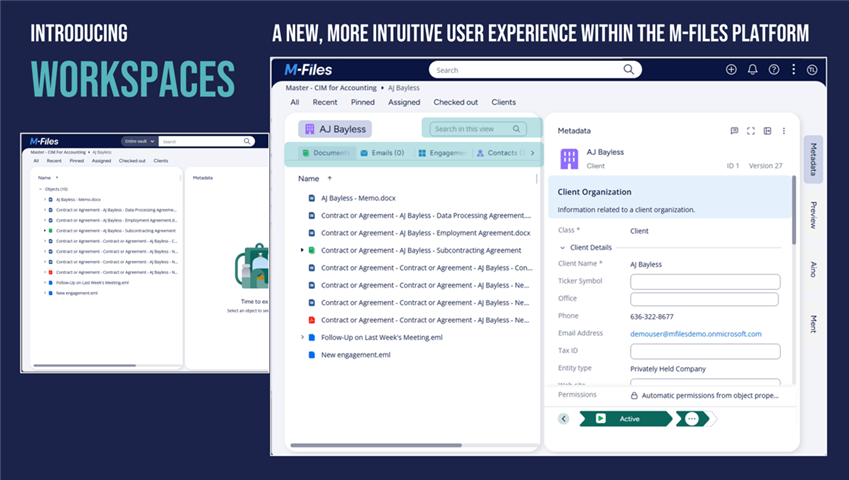Expand Follow-Up on Last Week's Meeting.eml in smaller window
Image resolution: width=849 pixels, height=480 pixels.
click(45, 282)
